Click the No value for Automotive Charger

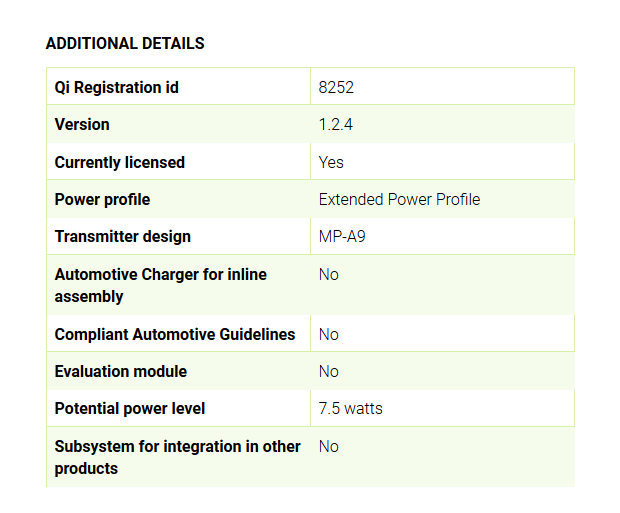point(329,274)
